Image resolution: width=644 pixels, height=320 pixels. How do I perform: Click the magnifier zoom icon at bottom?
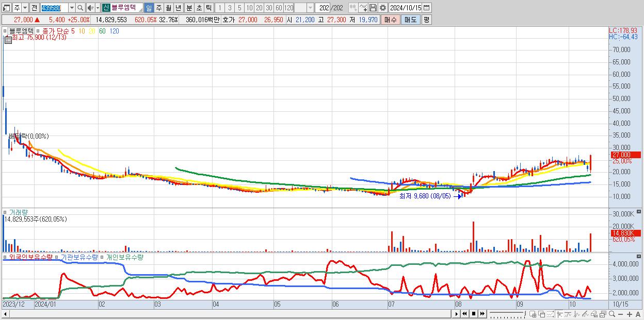(x=612, y=314)
